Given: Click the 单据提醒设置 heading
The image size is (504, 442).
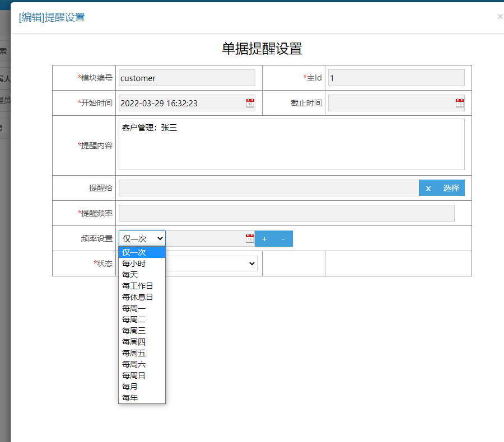Looking at the screenshot, I should click(262, 49).
